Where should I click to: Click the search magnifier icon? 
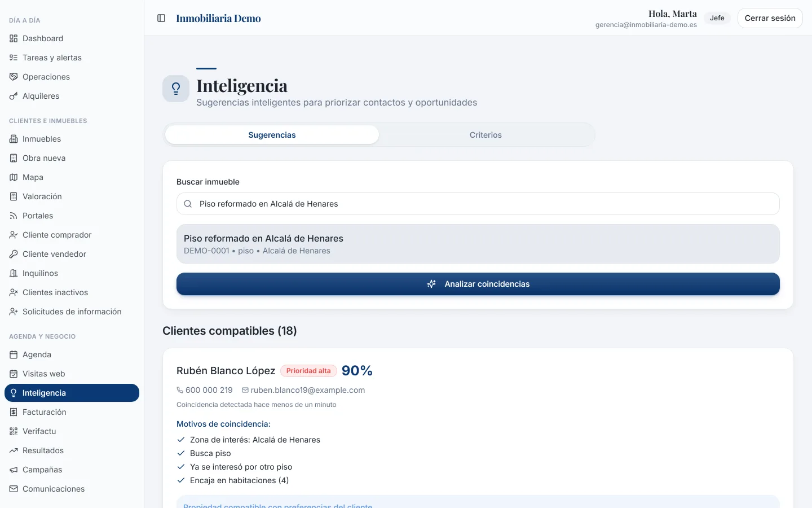tap(188, 204)
